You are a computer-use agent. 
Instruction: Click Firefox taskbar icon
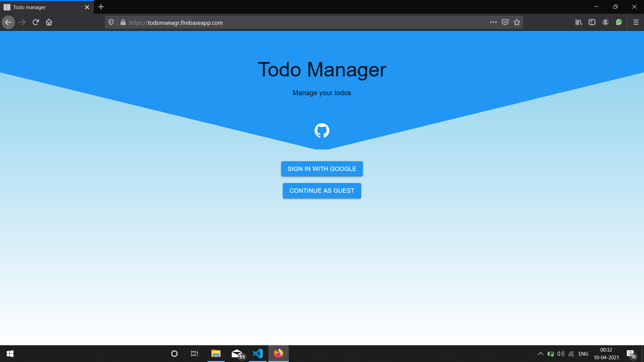click(x=278, y=354)
